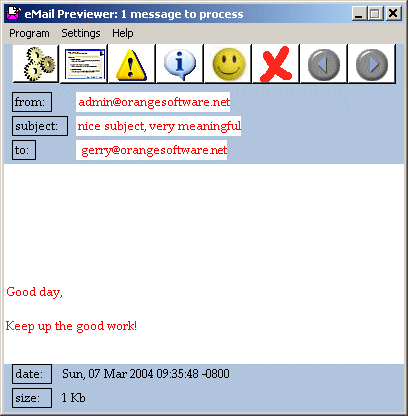Screen dimensions: 408x416
Task: Click the blue info bubble icon
Action: 180,63
